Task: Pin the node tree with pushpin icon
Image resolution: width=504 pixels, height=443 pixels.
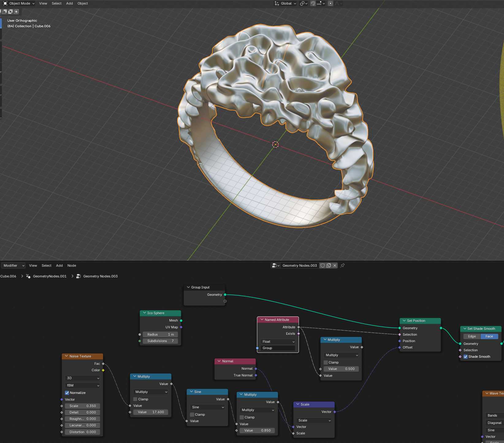Action: [x=342, y=265]
